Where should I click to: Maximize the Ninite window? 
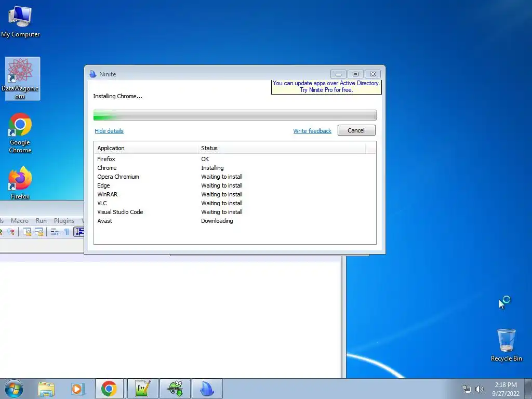[x=355, y=74]
